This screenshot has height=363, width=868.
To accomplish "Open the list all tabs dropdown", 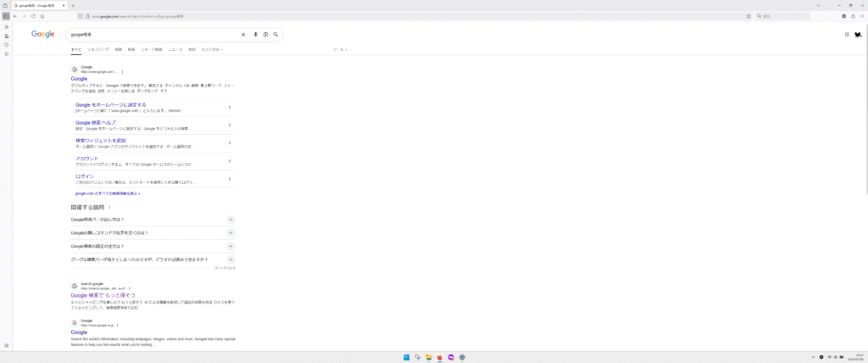I will coord(818,6).
